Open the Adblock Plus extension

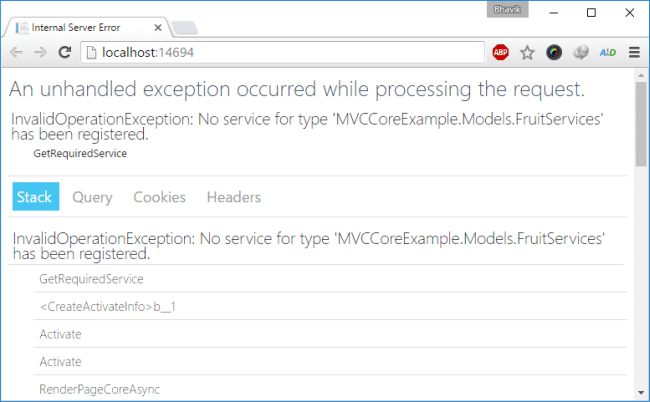tap(501, 52)
